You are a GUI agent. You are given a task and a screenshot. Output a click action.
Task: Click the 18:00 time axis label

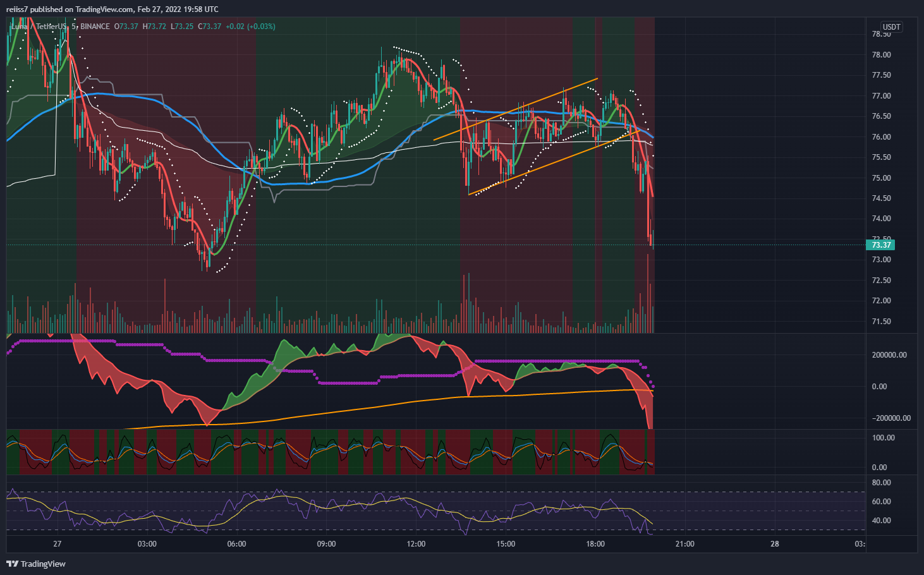tap(595, 544)
